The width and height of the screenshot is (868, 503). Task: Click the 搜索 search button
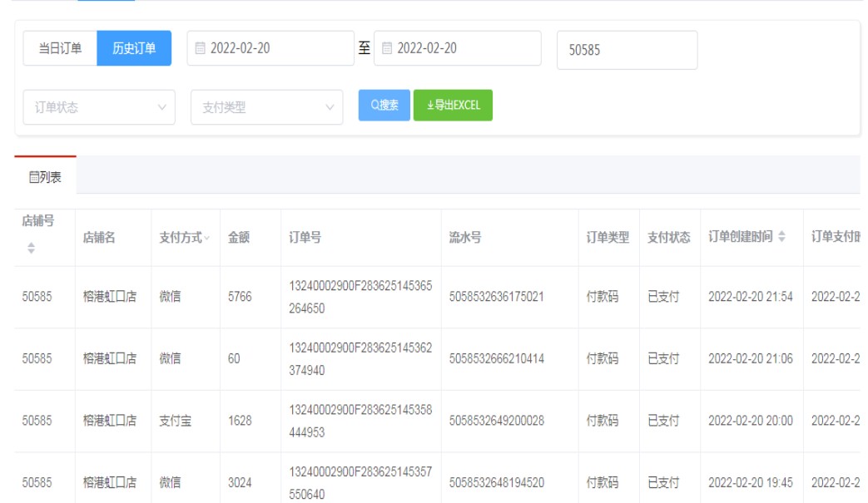[x=384, y=106]
